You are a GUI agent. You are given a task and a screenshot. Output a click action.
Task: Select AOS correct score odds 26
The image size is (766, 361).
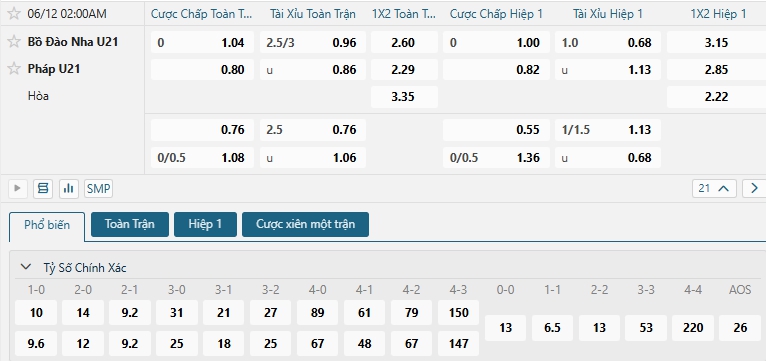tap(740, 328)
